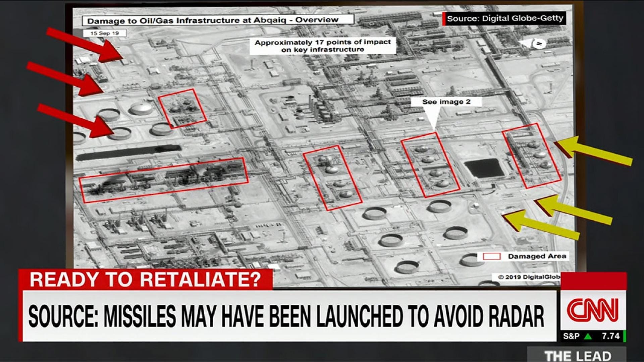Click the long horizontal red damaged area box
This screenshot has width=644, height=362.
pos(164,180)
